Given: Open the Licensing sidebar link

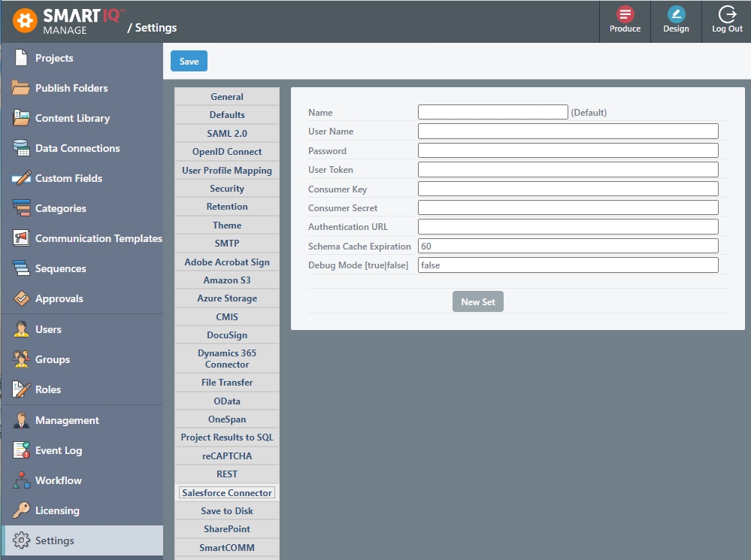Looking at the screenshot, I should 57,510.
